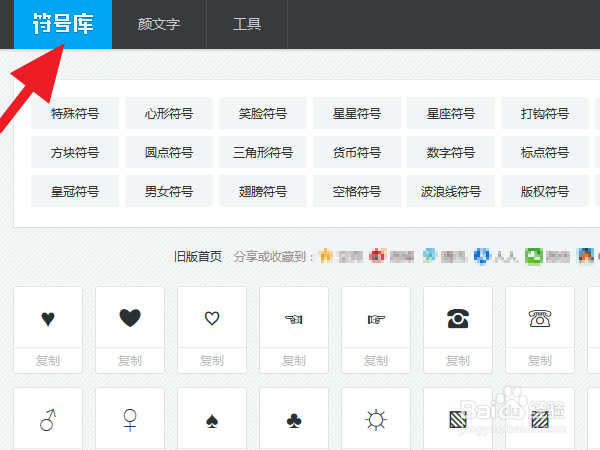
Task: Open the 三角形符号 category
Action: coord(263,152)
